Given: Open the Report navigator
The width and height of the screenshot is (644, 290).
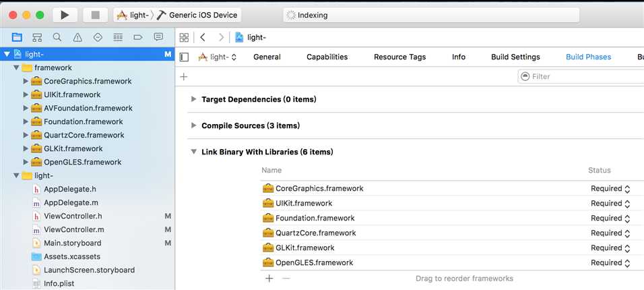Looking at the screenshot, I should point(158,38).
